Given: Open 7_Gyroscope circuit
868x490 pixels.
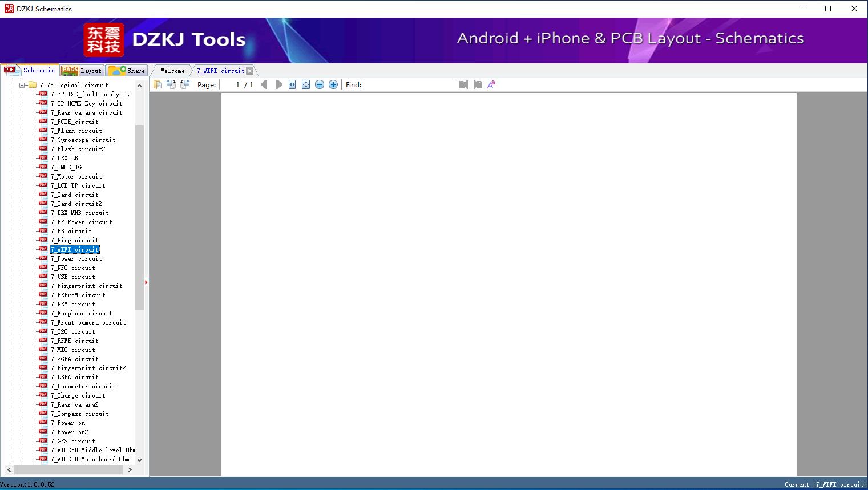Looking at the screenshot, I should (83, 140).
